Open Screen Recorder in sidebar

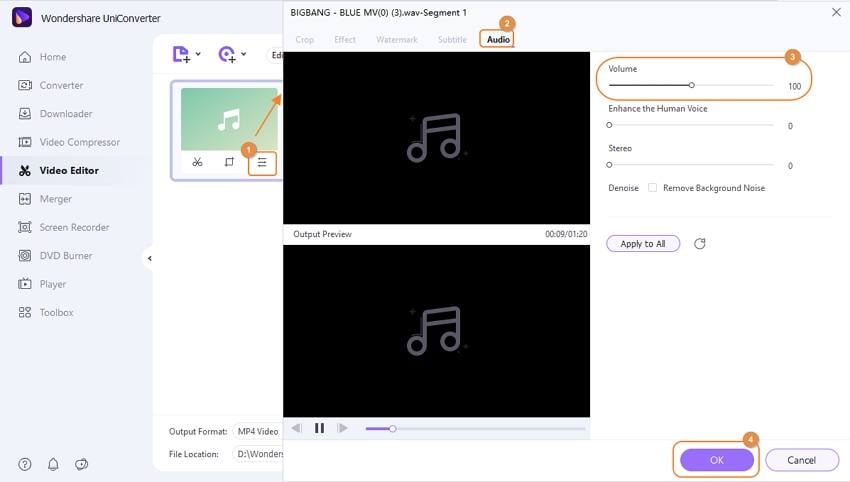[x=63, y=227]
